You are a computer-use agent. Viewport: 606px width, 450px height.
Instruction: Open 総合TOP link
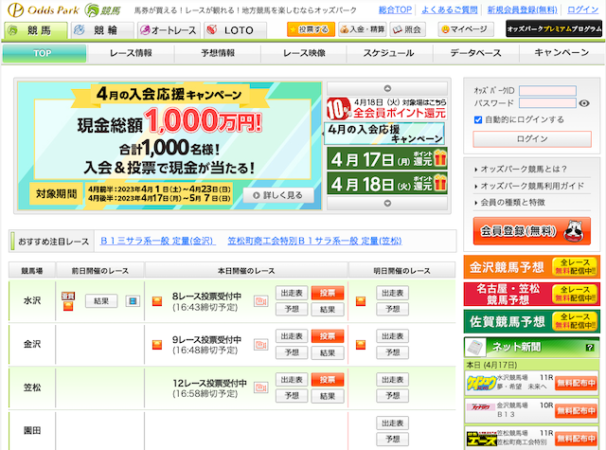tap(395, 10)
